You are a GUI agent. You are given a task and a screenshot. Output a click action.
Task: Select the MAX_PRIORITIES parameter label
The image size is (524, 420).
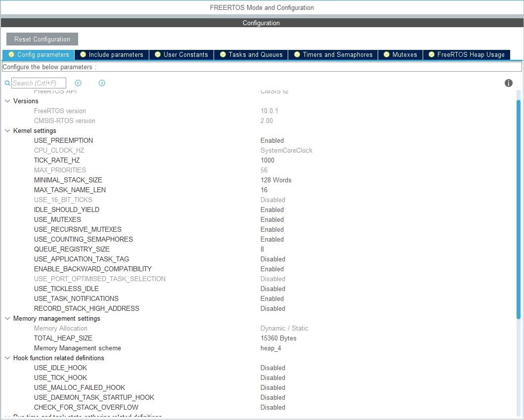tap(60, 170)
